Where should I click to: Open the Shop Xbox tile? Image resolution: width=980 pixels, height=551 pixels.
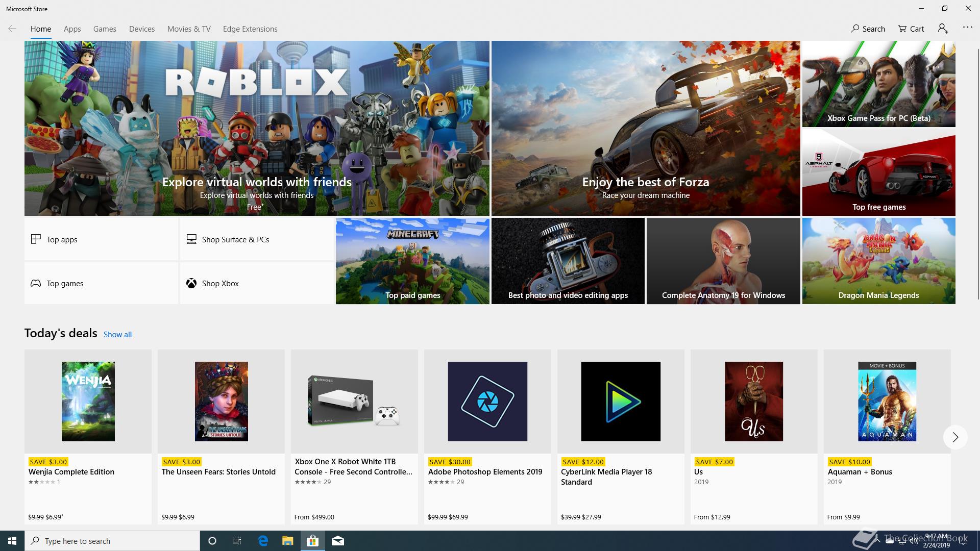(257, 283)
